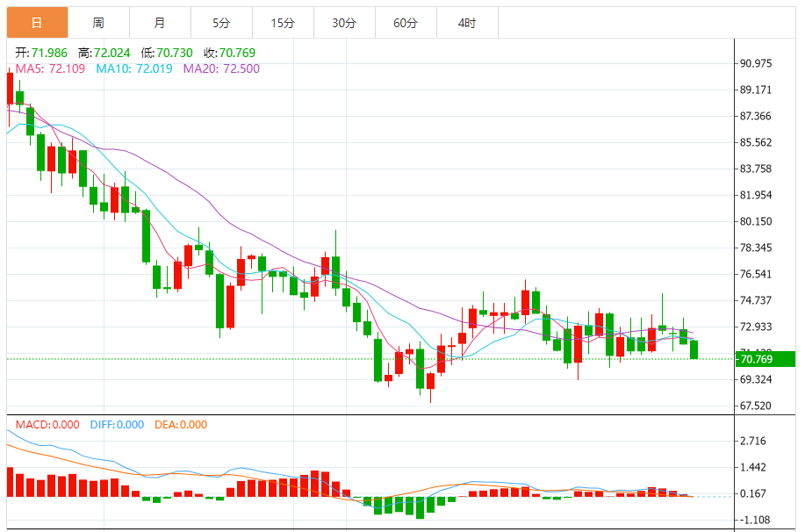This screenshot has width=805, height=532.
Task: Click the 72.933 price axis label
Action: click(x=756, y=327)
